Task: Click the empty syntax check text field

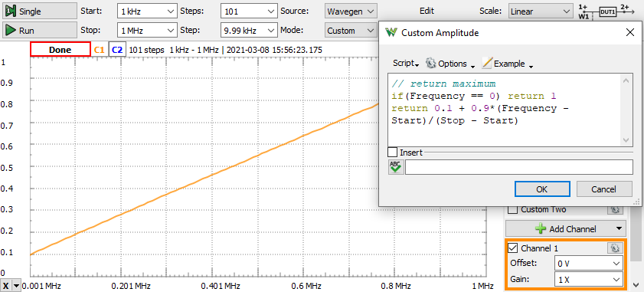Action: 519,167
